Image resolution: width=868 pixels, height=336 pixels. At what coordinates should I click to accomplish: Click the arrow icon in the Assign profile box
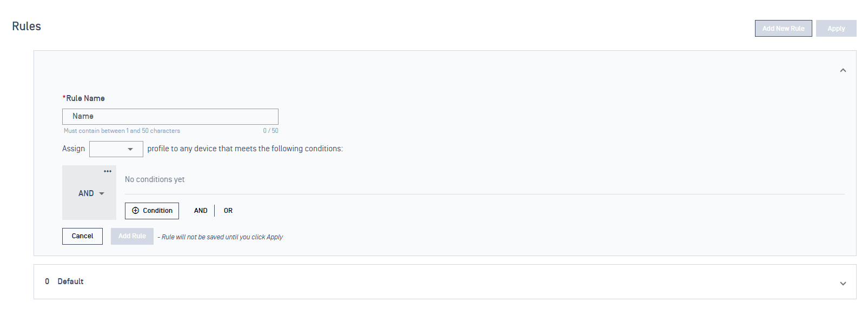[130, 149]
